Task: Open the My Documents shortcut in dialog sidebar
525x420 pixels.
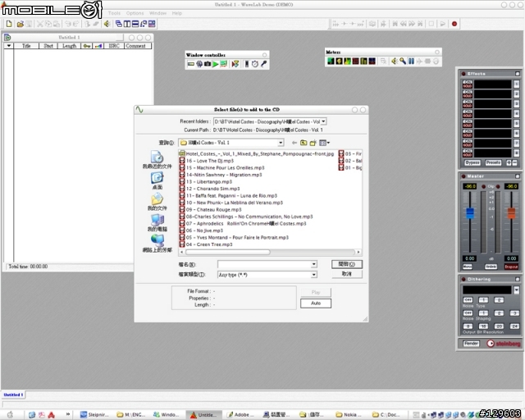Action: [x=157, y=202]
